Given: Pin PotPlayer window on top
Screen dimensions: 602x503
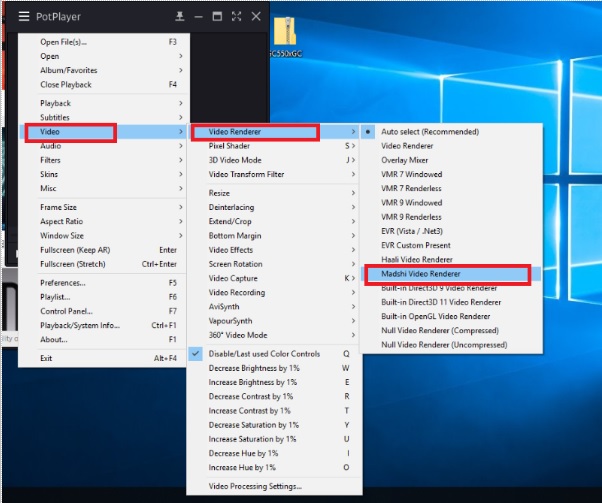Looking at the screenshot, I should (x=180, y=16).
